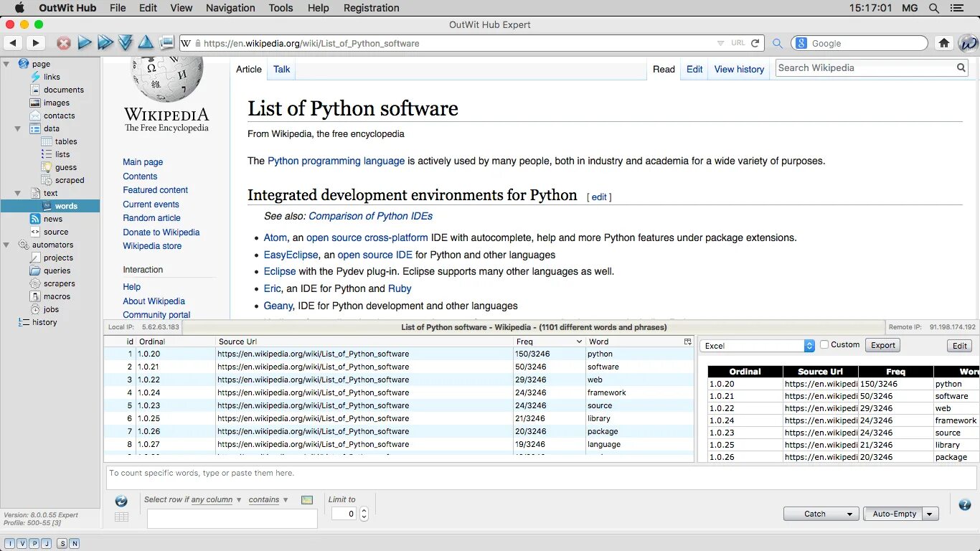Select the images item in sidebar
The width and height of the screenshot is (980, 551).
click(56, 103)
